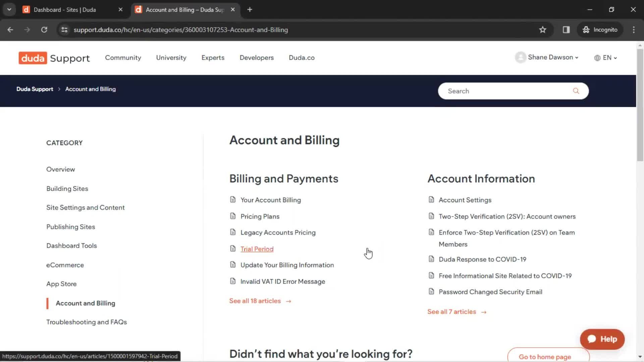
Task: Select the Account and Billing browser tab
Action: pyautogui.click(x=185, y=10)
